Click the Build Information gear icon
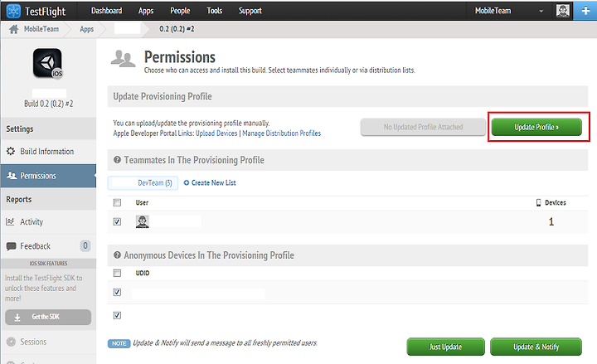This screenshot has height=364, width=597. 11,151
